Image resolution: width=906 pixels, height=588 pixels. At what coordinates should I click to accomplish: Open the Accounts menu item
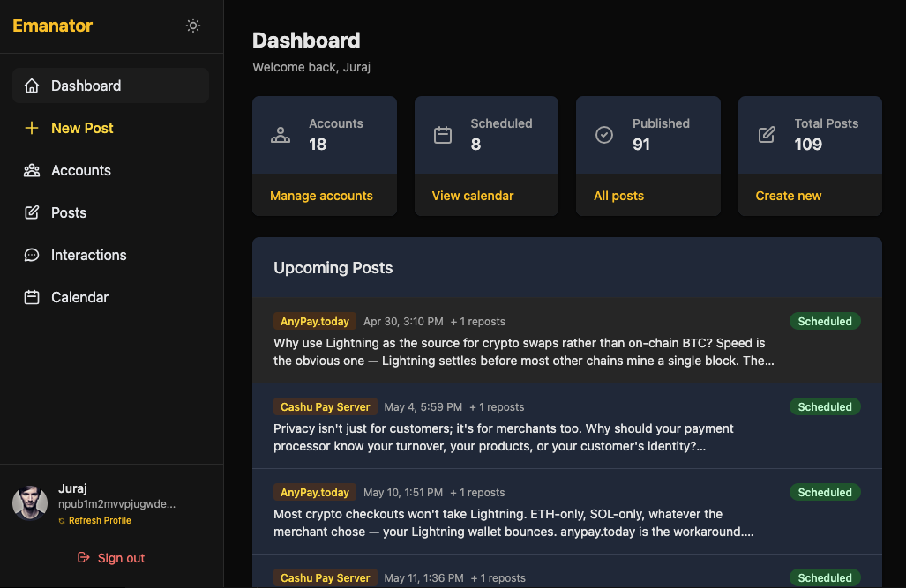80,170
